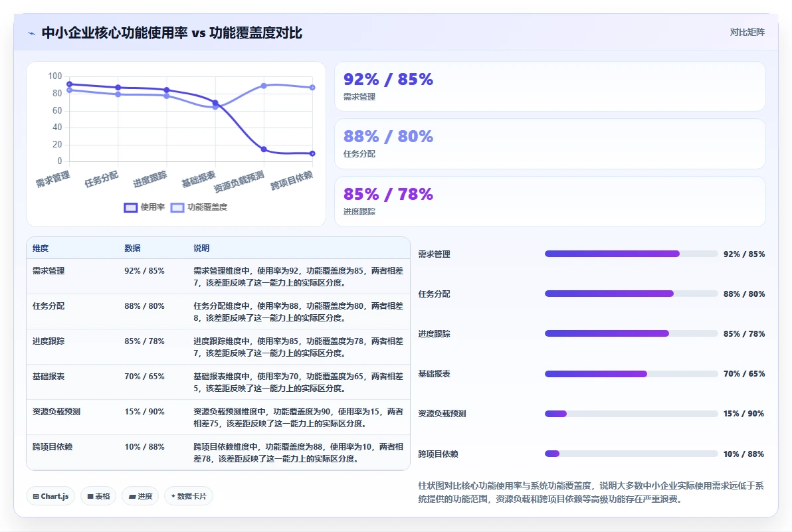Click the 功能覆盖度 data point at 跨项目依赖
Viewport: 792px width, 532px height.
pos(312,87)
